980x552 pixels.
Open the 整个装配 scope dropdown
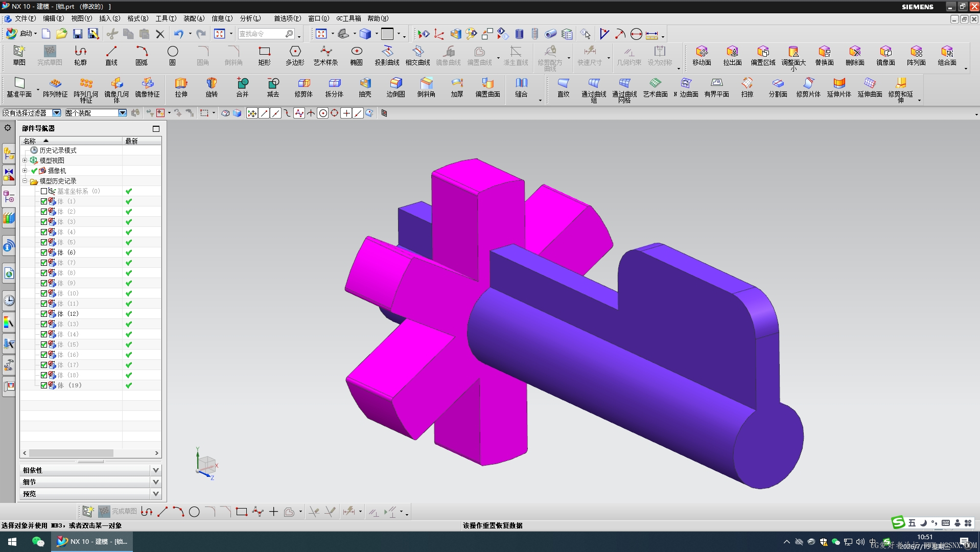[x=96, y=113]
